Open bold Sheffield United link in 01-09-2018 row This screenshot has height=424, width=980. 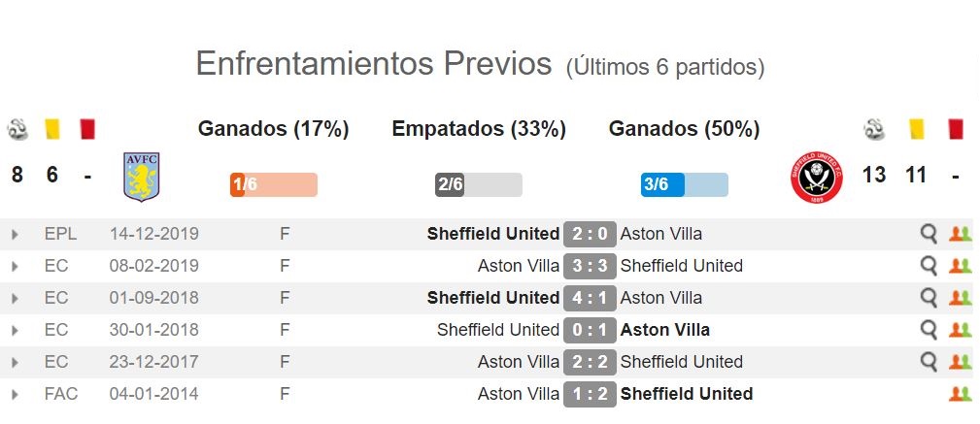click(493, 298)
